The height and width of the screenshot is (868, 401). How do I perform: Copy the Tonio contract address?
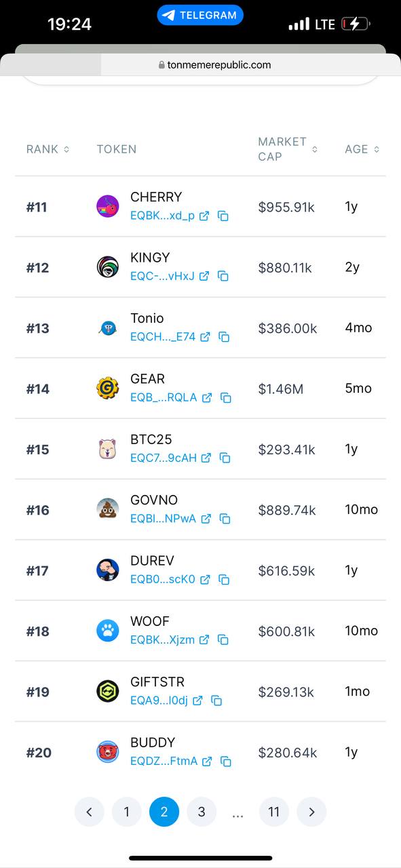pos(224,337)
